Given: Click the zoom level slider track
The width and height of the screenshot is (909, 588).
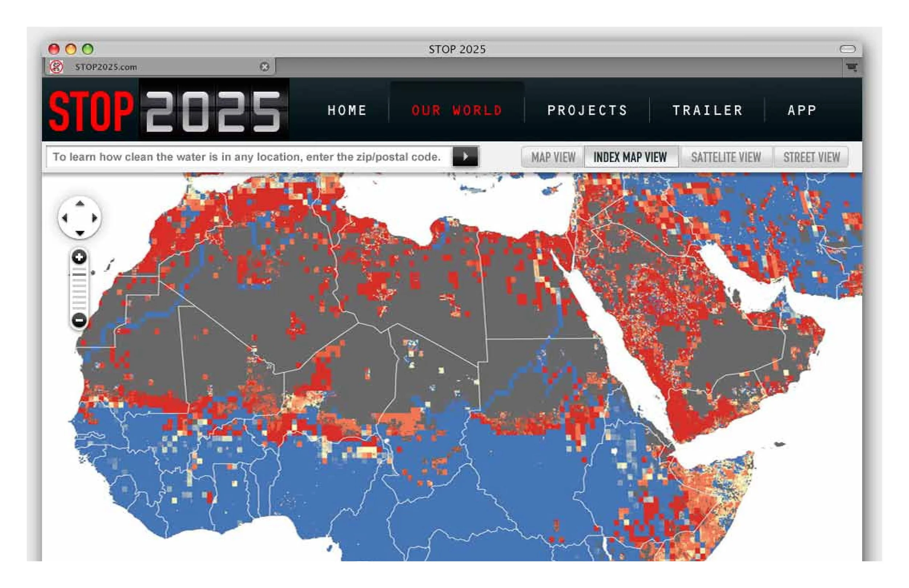Looking at the screenshot, I should pyautogui.click(x=79, y=289).
